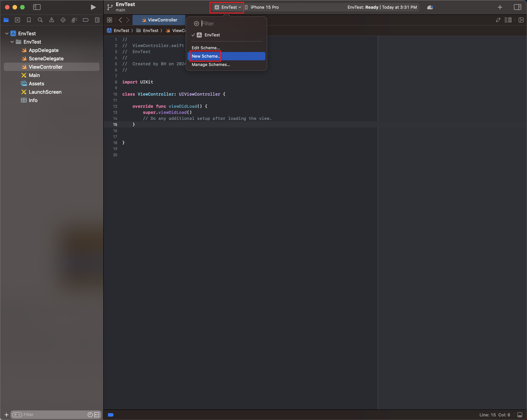
Task: Open the Find navigator magnifier icon
Action: pyautogui.click(x=40, y=20)
